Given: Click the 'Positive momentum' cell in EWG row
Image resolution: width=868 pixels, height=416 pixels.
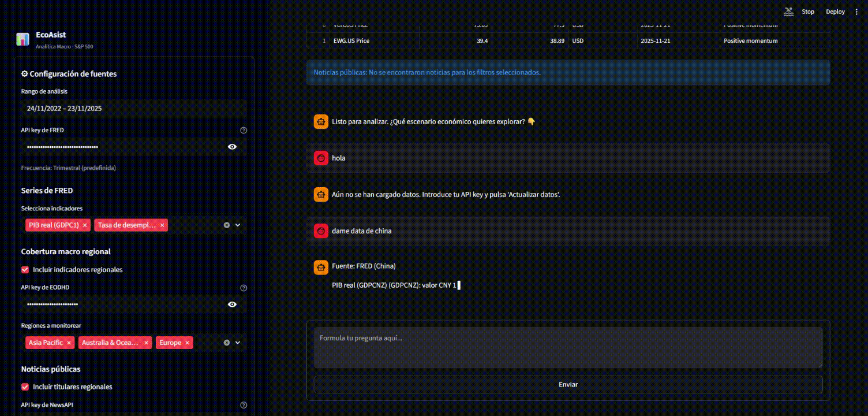Looking at the screenshot, I should tap(775, 41).
